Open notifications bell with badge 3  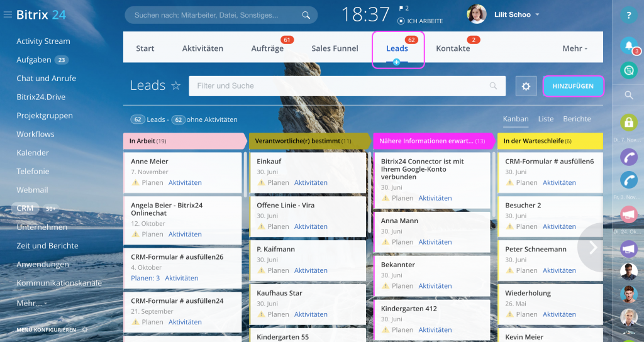click(629, 45)
